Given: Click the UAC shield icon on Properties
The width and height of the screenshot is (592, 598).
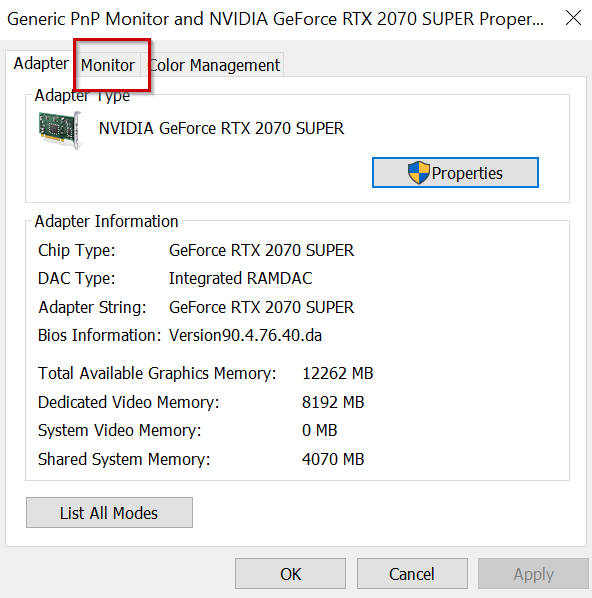Looking at the screenshot, I should [x=418, y=173].
